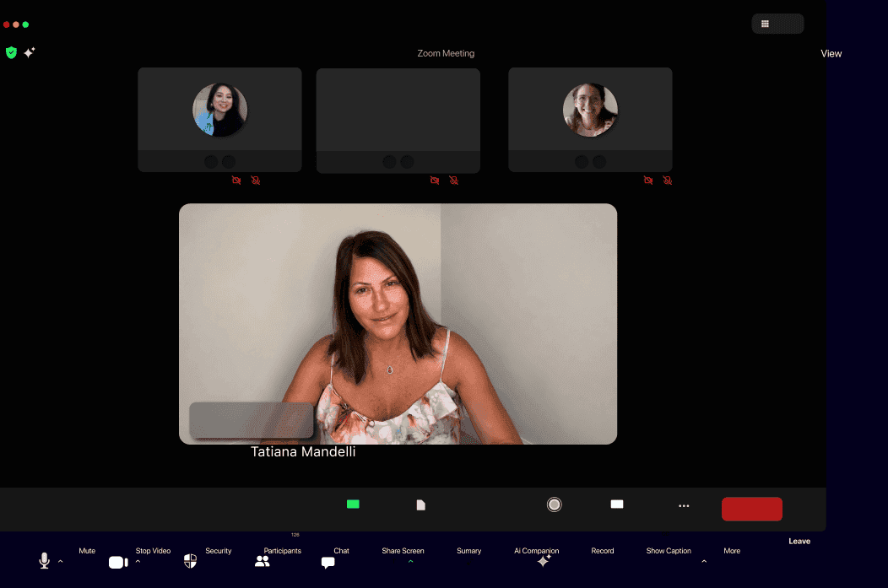Click the microphone Mute icon
888x588 pixels.
click(44, 560)
